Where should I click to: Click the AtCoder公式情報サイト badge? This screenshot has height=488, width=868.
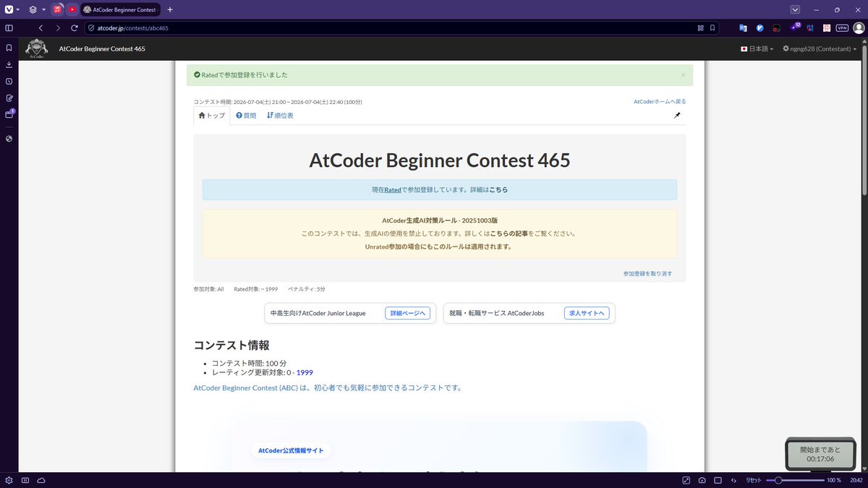point(292,450)
